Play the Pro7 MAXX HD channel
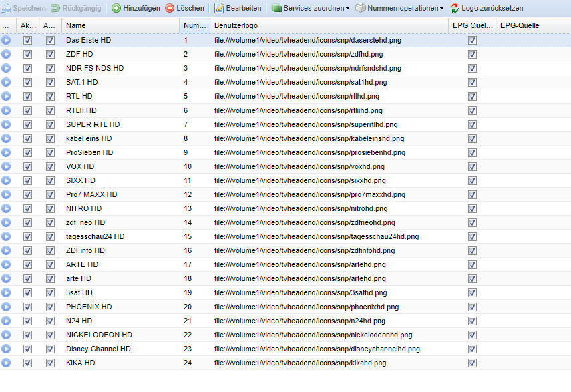Viewport: 571px width, 392px height. click(x=6, y=194)
